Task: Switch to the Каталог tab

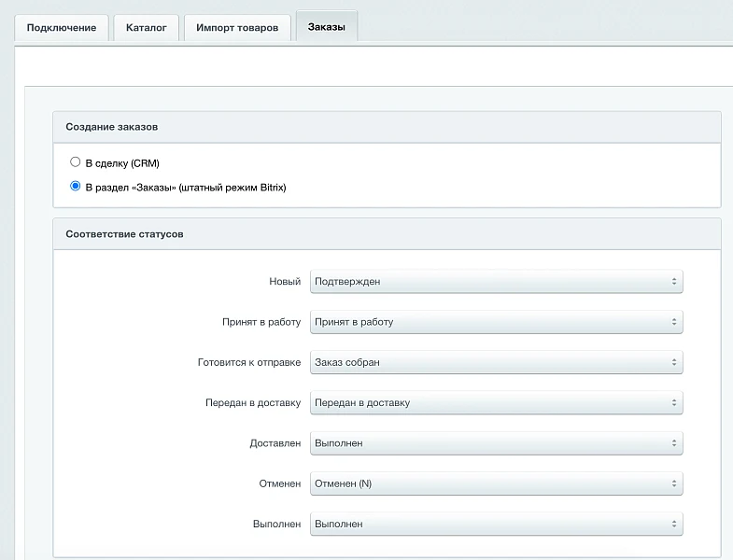Action: [147, 28]
